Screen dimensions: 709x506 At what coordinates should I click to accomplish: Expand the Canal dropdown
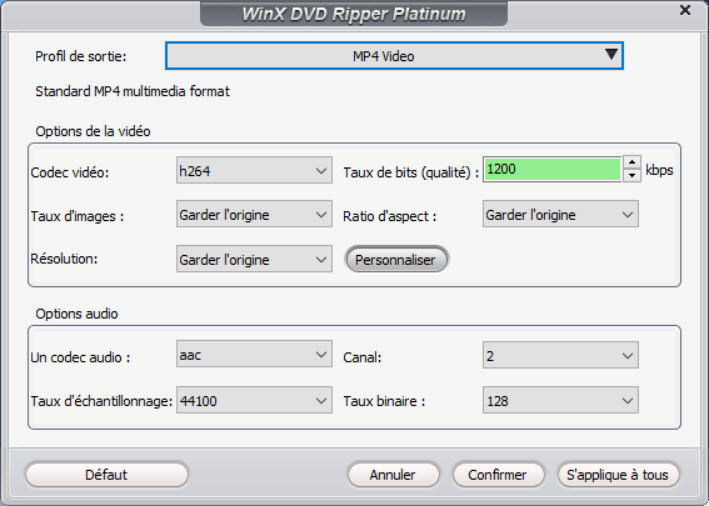pos(560,354)
